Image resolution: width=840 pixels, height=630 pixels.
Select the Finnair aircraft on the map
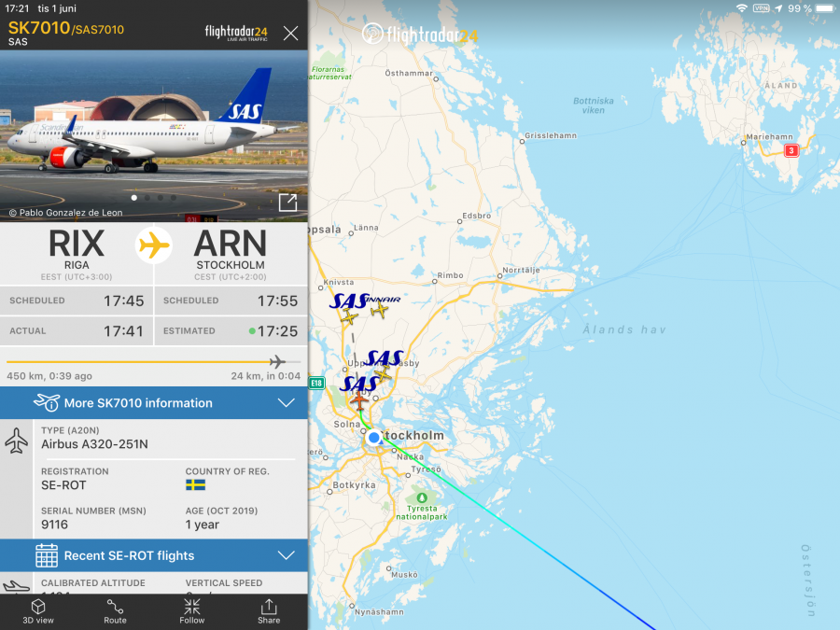[379, 310]
